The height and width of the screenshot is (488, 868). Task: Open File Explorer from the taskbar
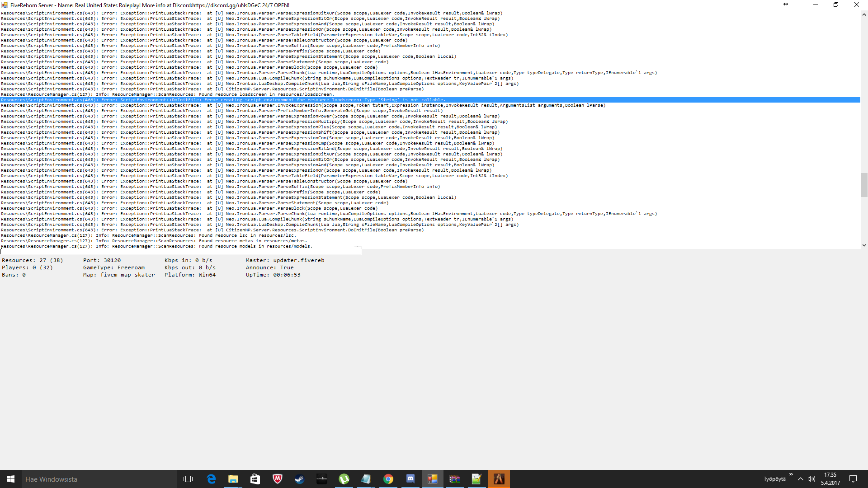tap(233, 479)
